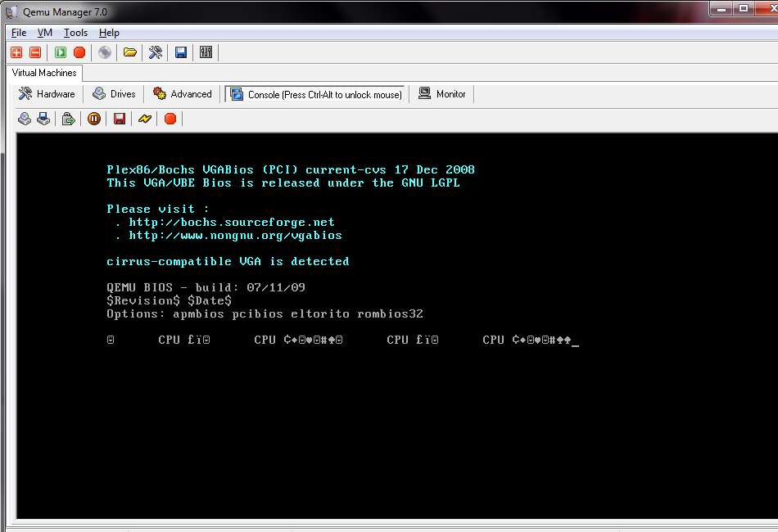Open the mixer sliders settings icon

(206, 52)
